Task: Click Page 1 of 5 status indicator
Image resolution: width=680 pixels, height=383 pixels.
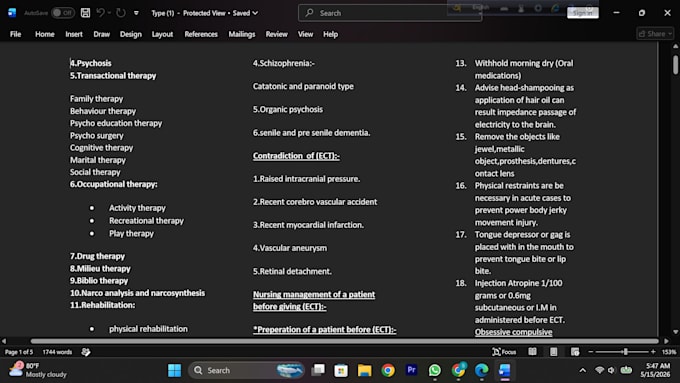Action: [19, 352]
